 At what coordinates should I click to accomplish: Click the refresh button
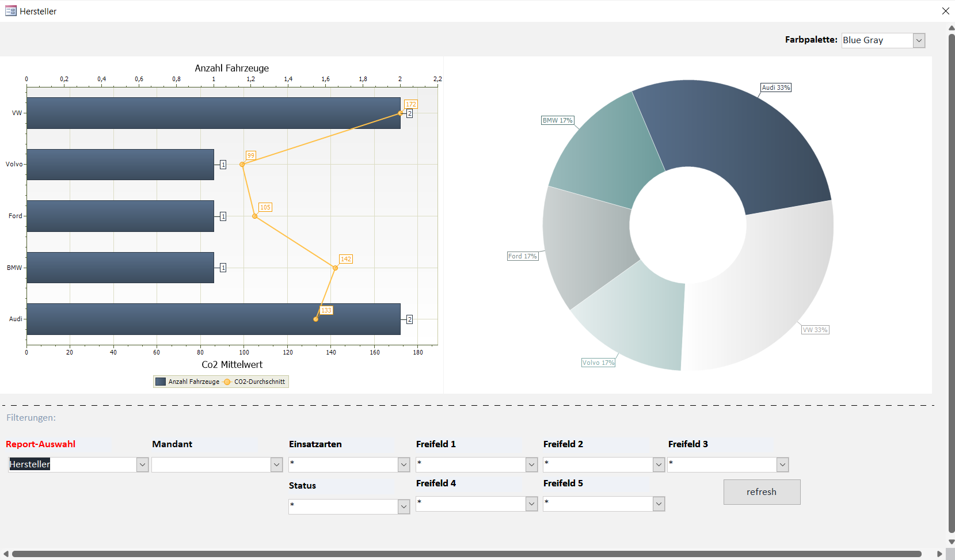coord(762,492)
